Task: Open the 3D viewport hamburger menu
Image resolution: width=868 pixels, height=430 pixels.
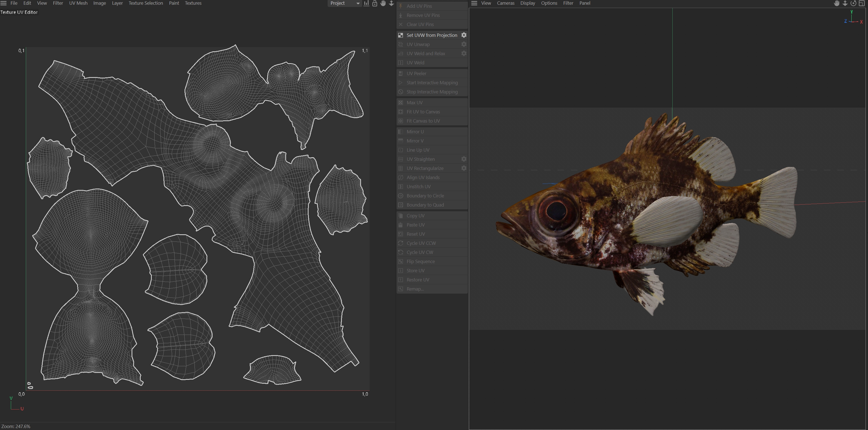Action: (474, 3)
